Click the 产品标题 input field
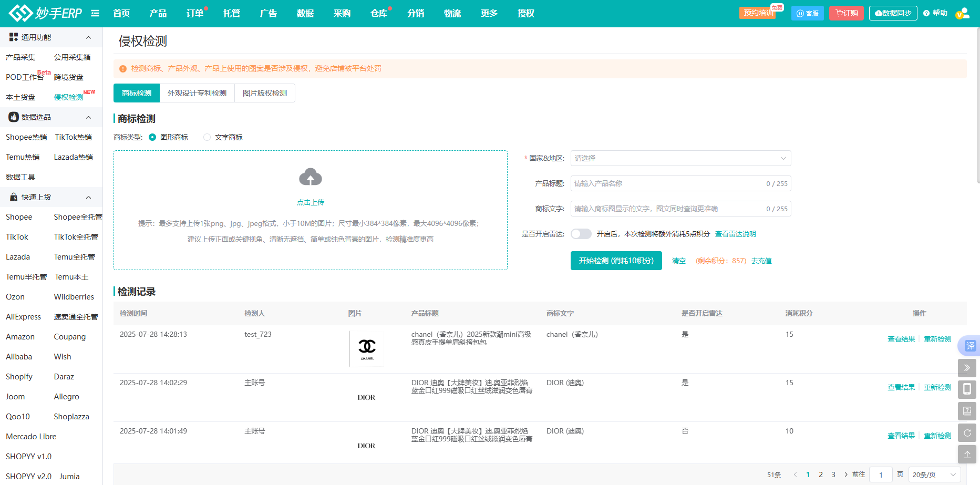Screen dimensions: 980x485 point(667,183)
